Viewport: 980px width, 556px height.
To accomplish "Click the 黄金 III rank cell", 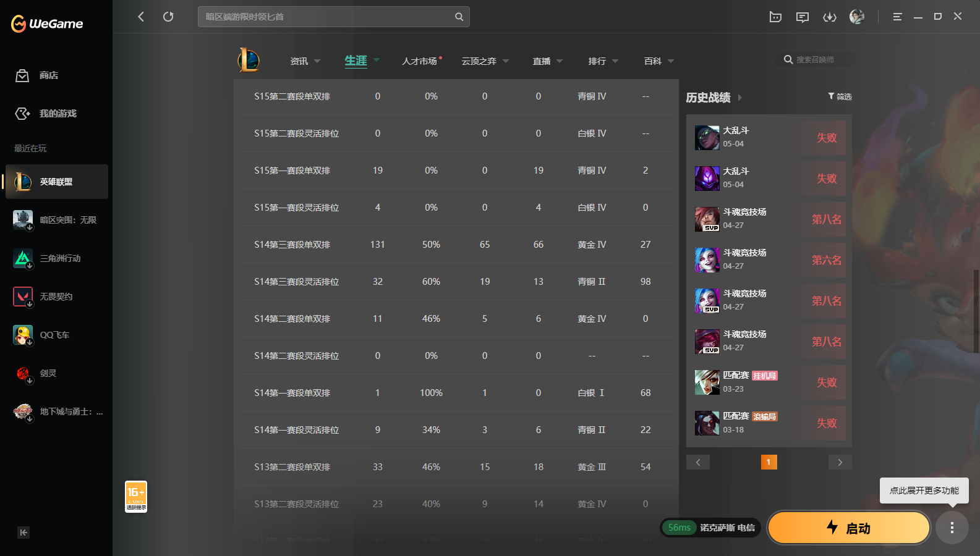I will pyautogui.click(x=592, y=467).
